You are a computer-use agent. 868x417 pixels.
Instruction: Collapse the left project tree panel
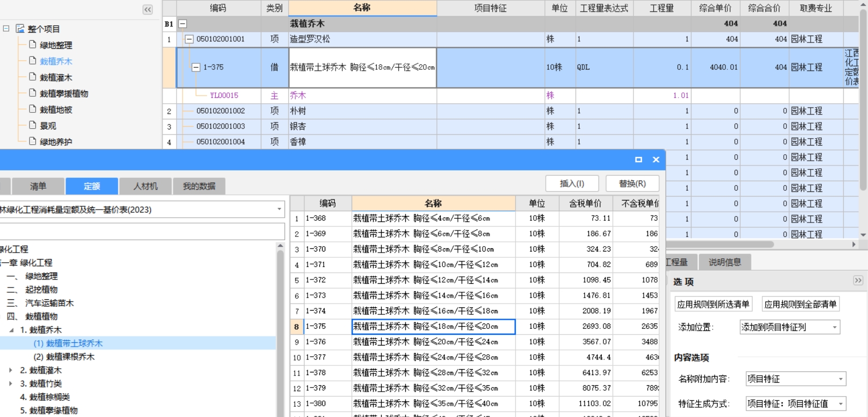[x=148, y=9]
